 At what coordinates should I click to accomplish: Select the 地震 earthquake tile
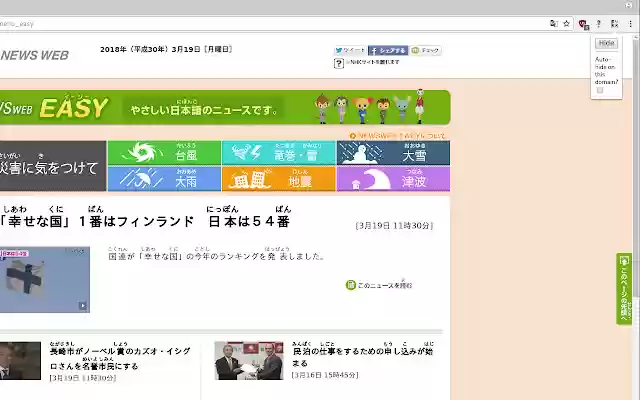279,179
